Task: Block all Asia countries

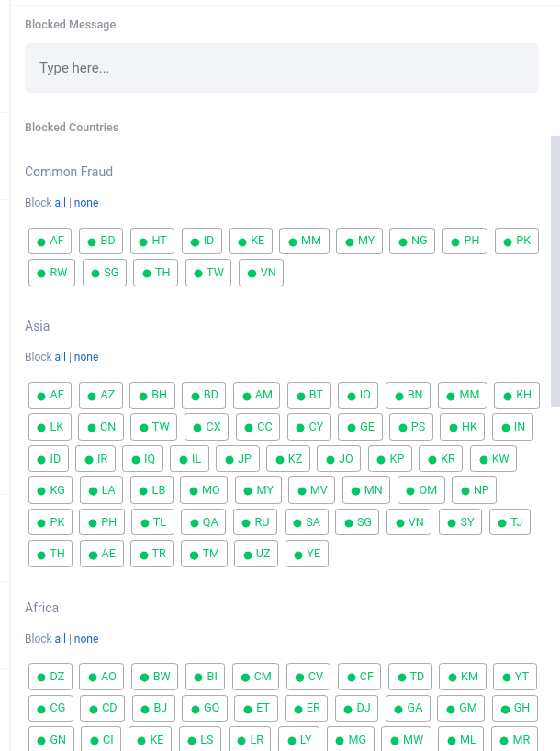Action: (61, 357)
